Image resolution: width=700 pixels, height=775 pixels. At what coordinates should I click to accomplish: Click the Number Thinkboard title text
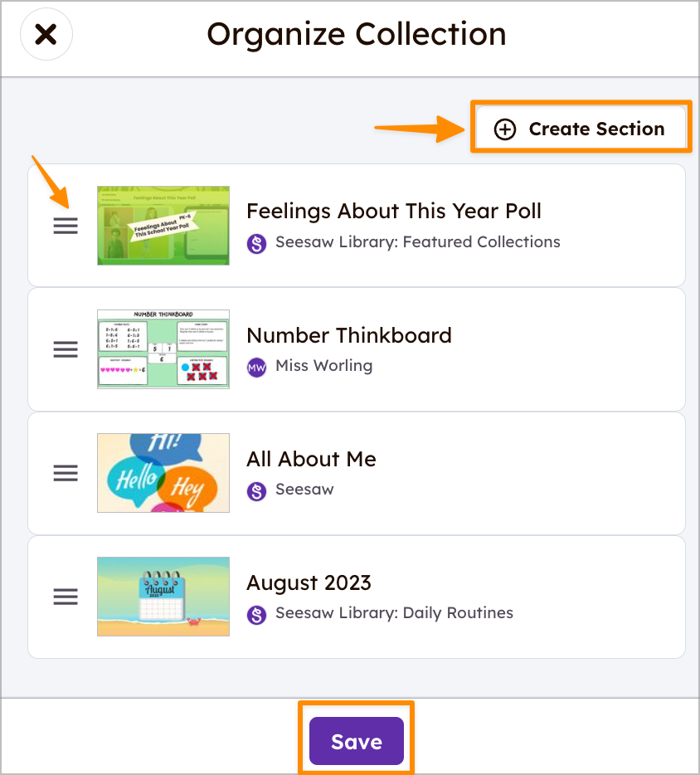tap(349, 335)
